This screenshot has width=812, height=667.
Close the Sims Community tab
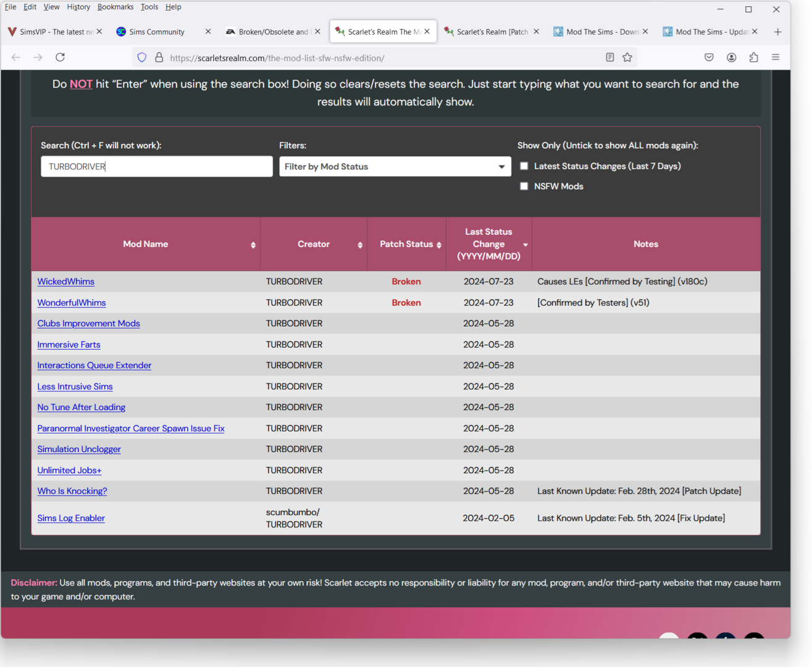click(x=208, y=31)
